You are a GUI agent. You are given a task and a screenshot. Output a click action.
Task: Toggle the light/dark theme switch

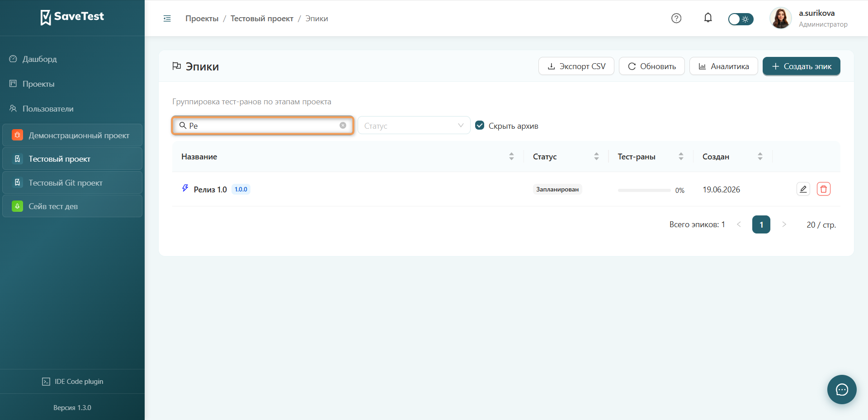tap(741, 19)
